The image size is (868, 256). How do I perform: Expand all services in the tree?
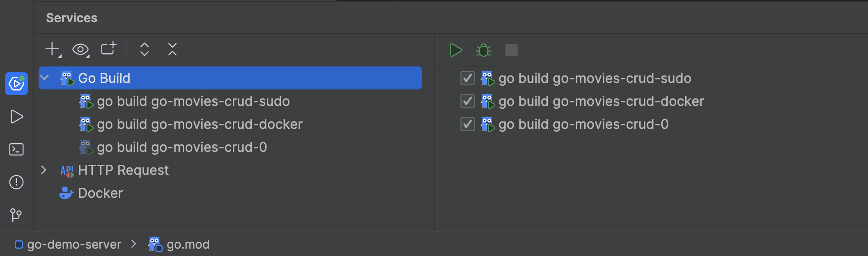pos(144,49)
